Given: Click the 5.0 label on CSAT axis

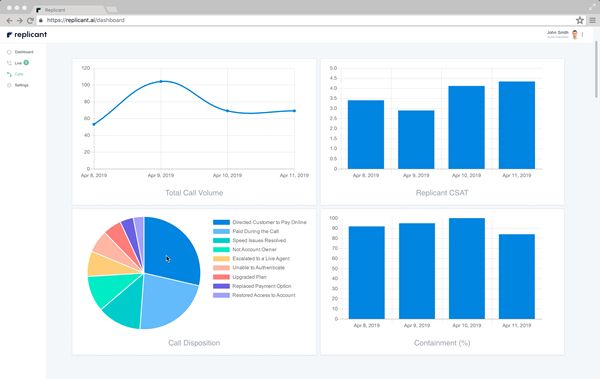Looking at the screenshot, I should click(333, 68).
